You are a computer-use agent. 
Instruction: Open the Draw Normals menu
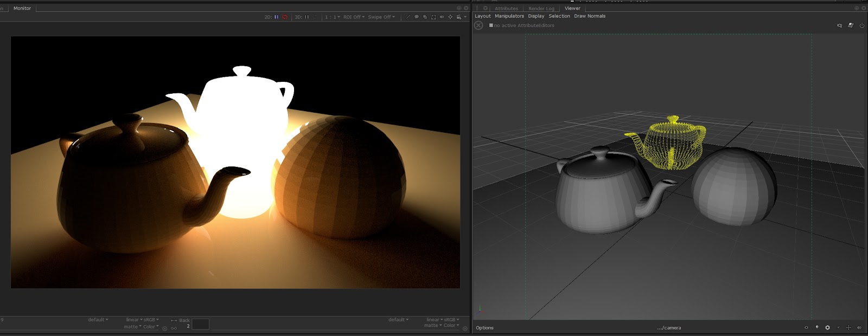pyautogui.click(x=590, y=16)
